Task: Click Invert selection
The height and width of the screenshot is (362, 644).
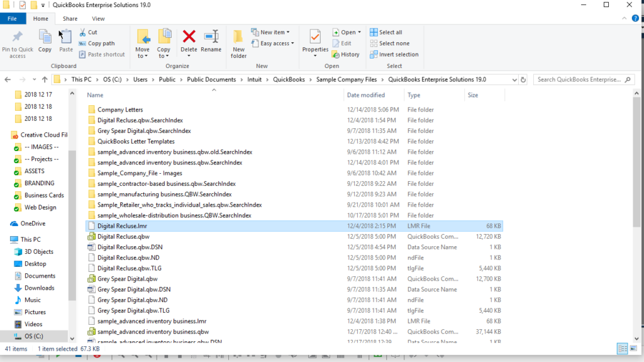Action: (x=394, y=54)
